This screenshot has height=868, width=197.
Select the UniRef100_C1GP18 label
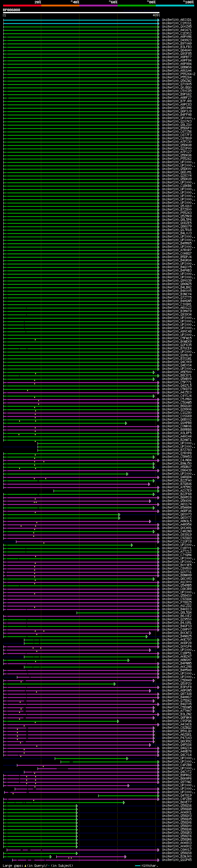[x=177, y=542]
